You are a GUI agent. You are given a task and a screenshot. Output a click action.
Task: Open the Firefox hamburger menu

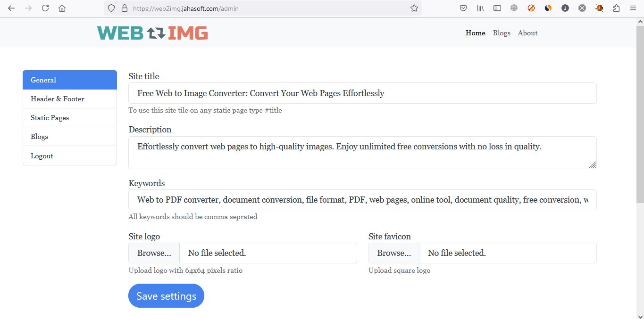coord(633,8)
